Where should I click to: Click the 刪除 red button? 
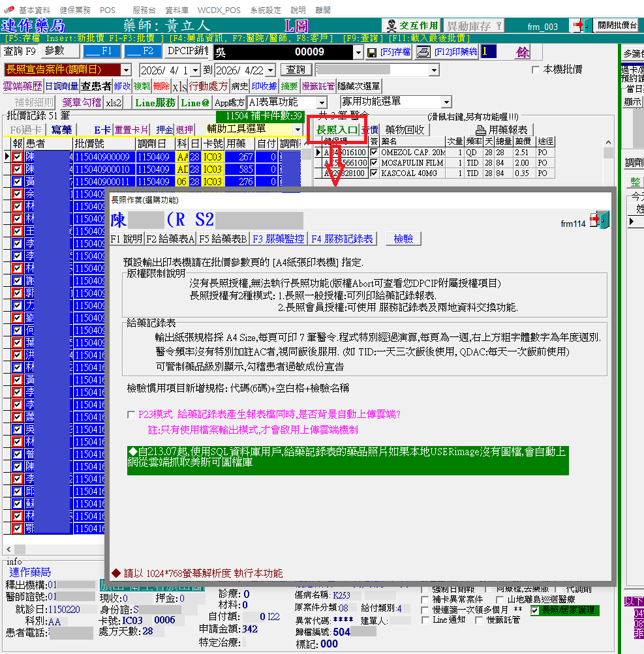coord(161,86)
